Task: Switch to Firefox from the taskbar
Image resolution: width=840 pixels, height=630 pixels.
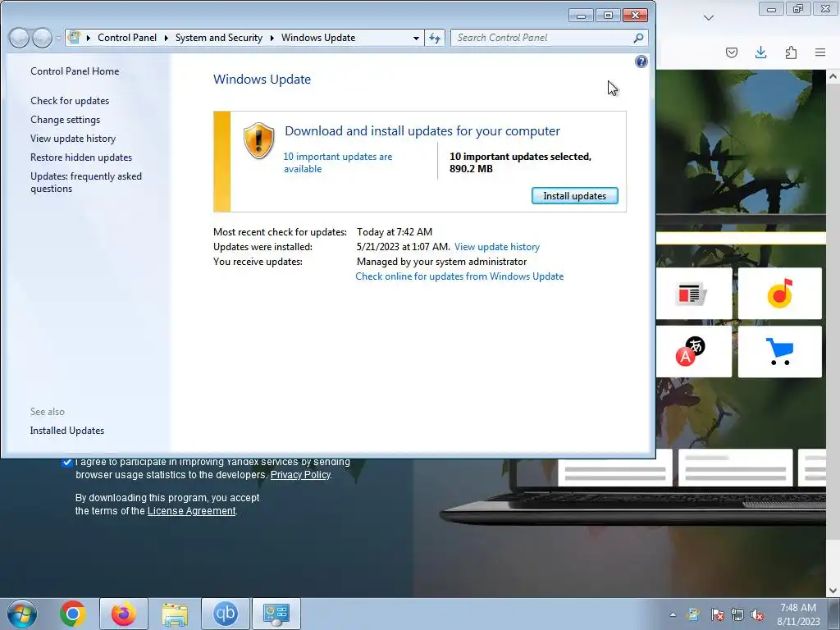Action: pos(124,614)
